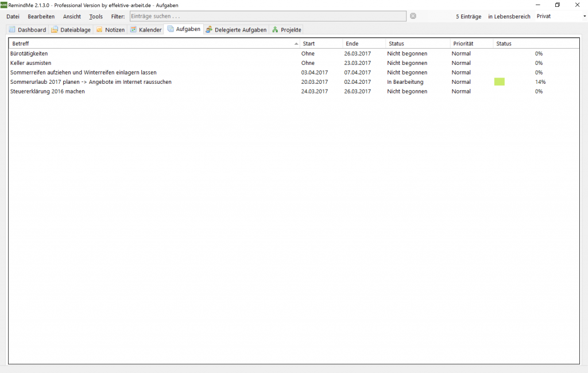
Task: Click the Priorität column header
Action: click(x=471, y=44)
